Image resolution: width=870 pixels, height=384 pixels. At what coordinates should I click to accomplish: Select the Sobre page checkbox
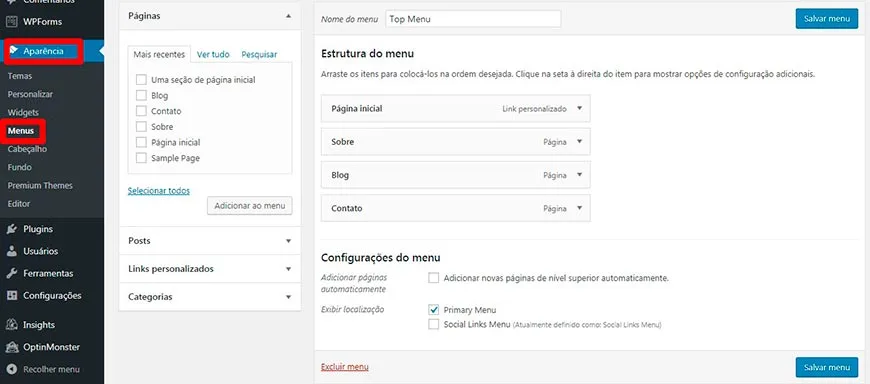[x=141, y=127]
